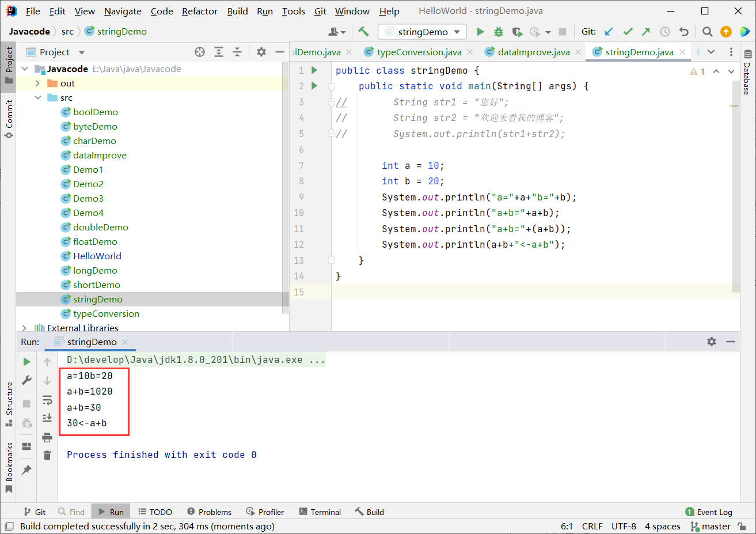Image resolution: width=756 pixels, height=534 pixels.
Task: Toggle the Bookmarks side panel
Action: pyautogui.click(x=9, y=468)
